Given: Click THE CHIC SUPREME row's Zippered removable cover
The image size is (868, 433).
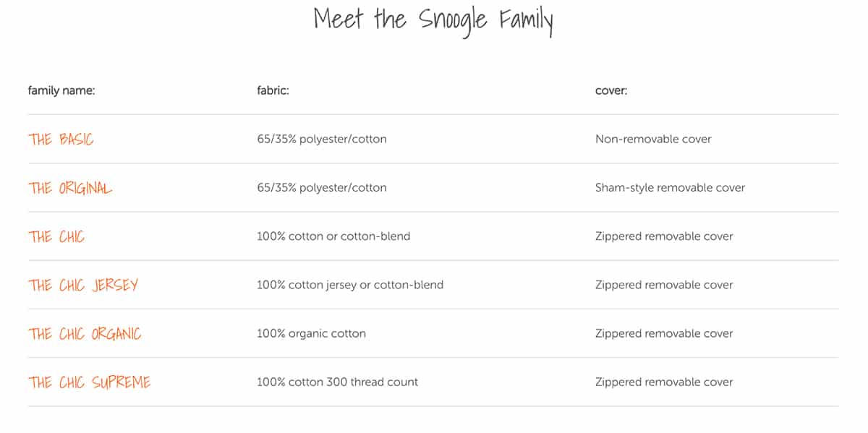Looking at the screenshot, I should click(664, 382).
